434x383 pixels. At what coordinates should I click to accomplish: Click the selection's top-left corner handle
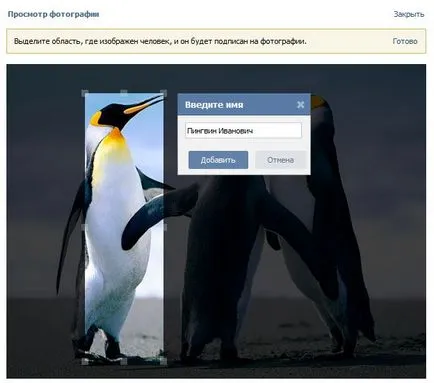[x=85, y=93]
